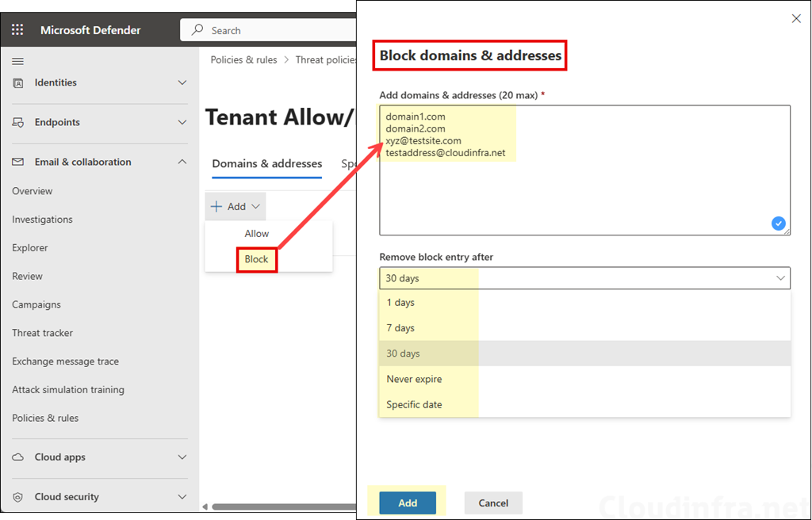812x520 pixels.
Task: Open the Microsoft 365 app launcher waffle icon
Action: pyautogui.click(x=17, y=29)
